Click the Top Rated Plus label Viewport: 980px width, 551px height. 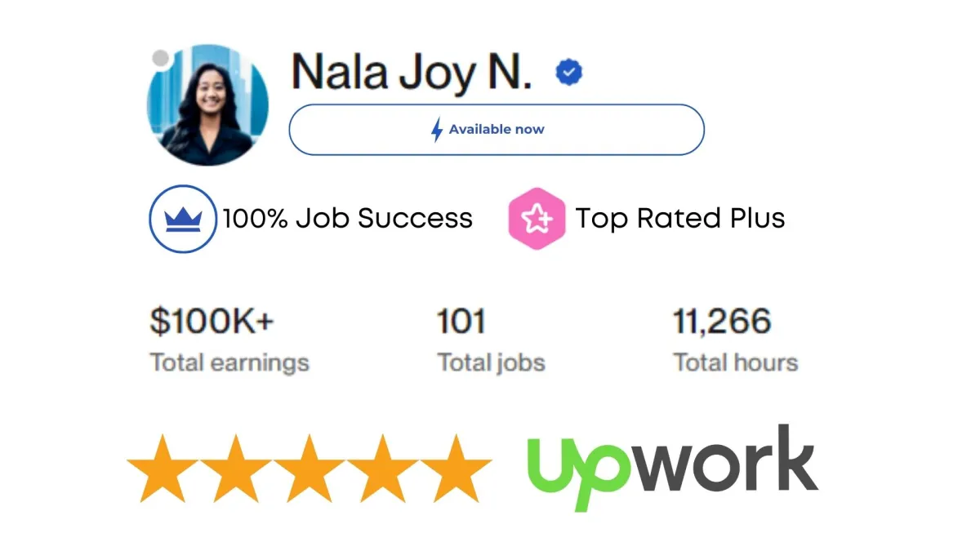[680, 219]
